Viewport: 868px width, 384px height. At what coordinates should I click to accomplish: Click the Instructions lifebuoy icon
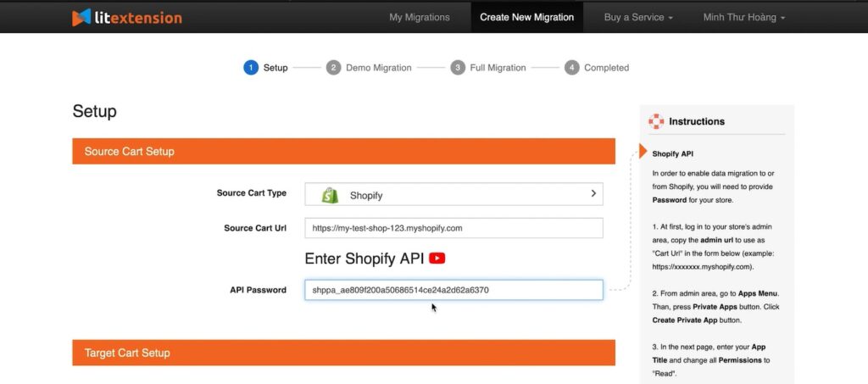click(x=655, y=121)
